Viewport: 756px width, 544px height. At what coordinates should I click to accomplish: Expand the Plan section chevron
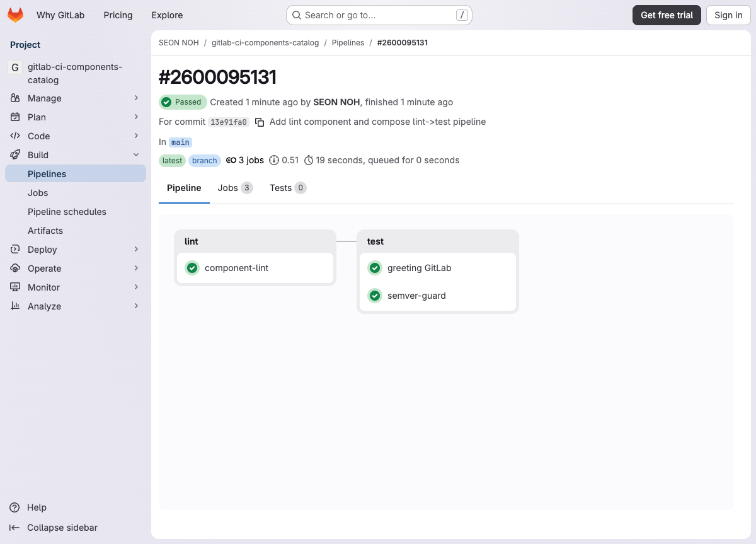136,117
